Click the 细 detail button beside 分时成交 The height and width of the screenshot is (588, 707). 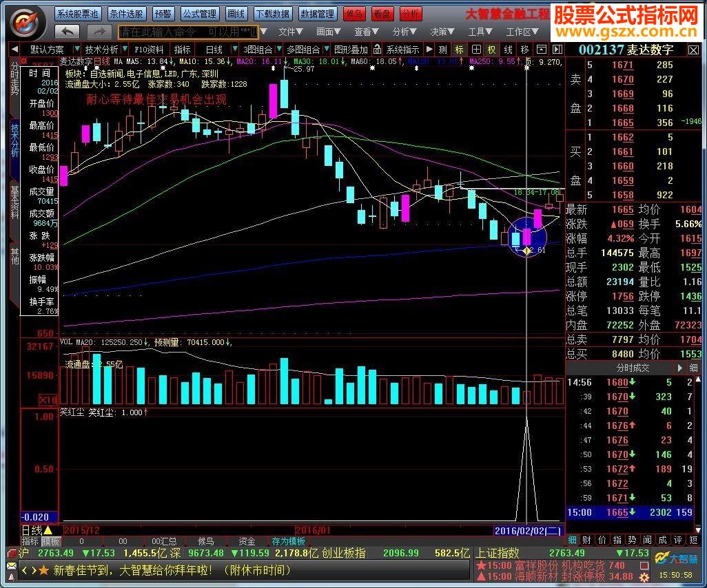693,368
